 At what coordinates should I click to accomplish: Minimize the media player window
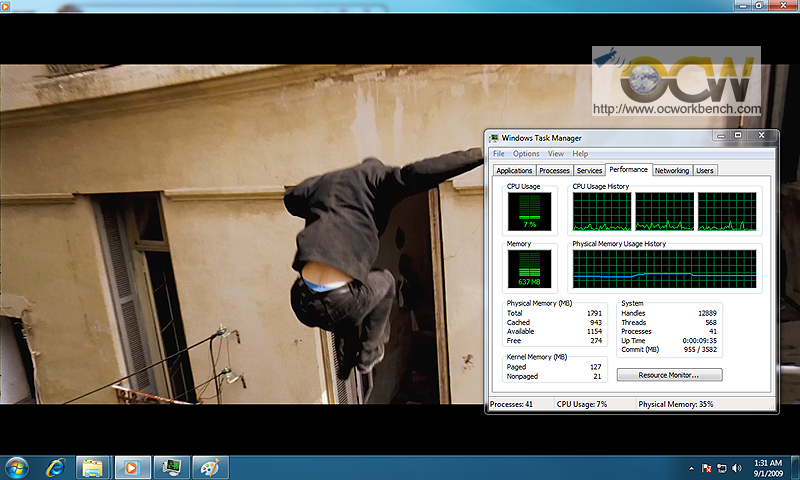click(x=743, y=6)
